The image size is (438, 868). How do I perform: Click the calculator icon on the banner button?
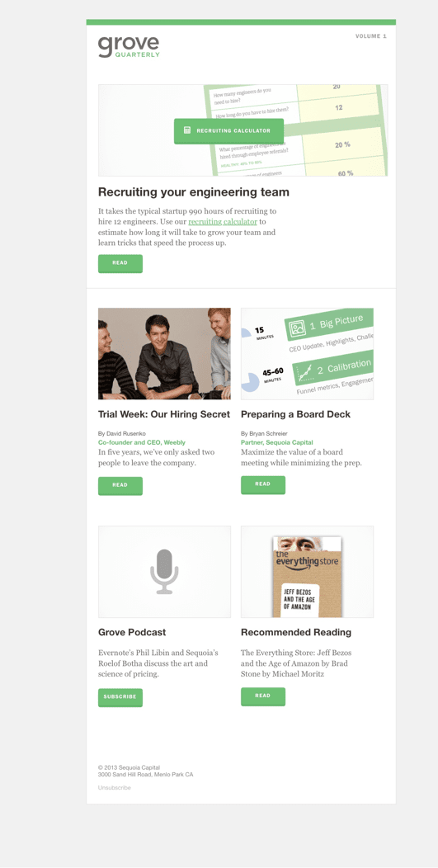[x=187, y=130]
